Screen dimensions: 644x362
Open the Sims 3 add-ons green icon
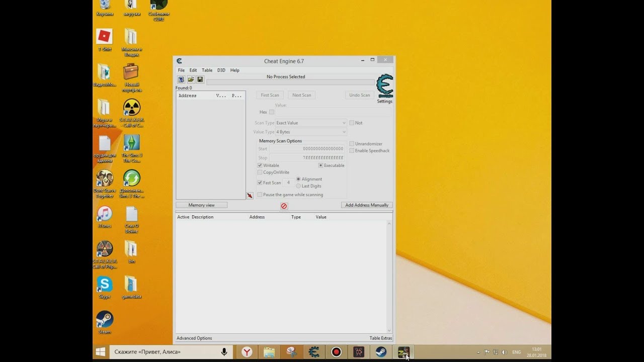(131, 184)
